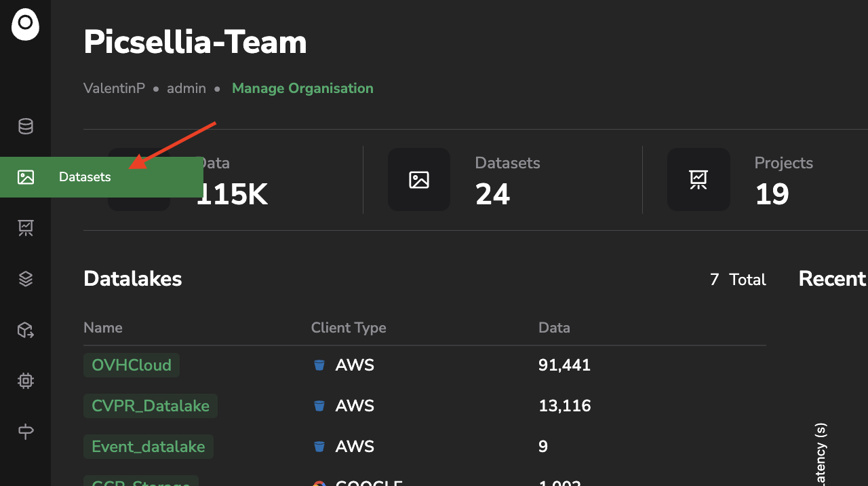
Task: Open the processor chip sidebar icon
Action: tap(26, 381)
